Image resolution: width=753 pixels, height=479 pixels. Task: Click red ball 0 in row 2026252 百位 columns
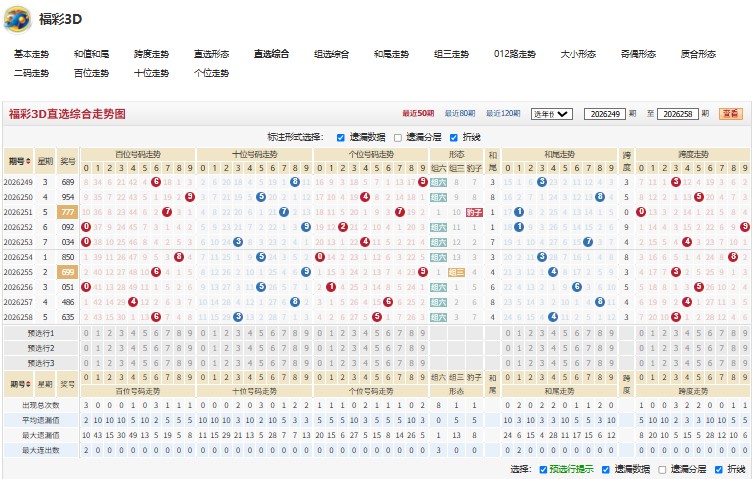[x=86, y=227]
